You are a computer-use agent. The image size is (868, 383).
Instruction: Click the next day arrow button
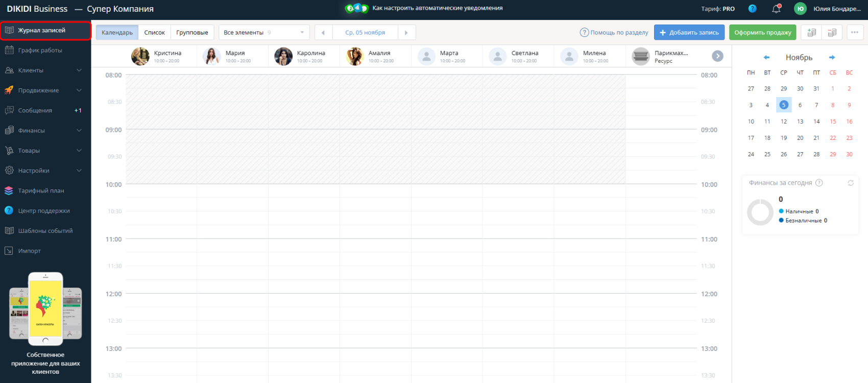(x=406, y=33)
